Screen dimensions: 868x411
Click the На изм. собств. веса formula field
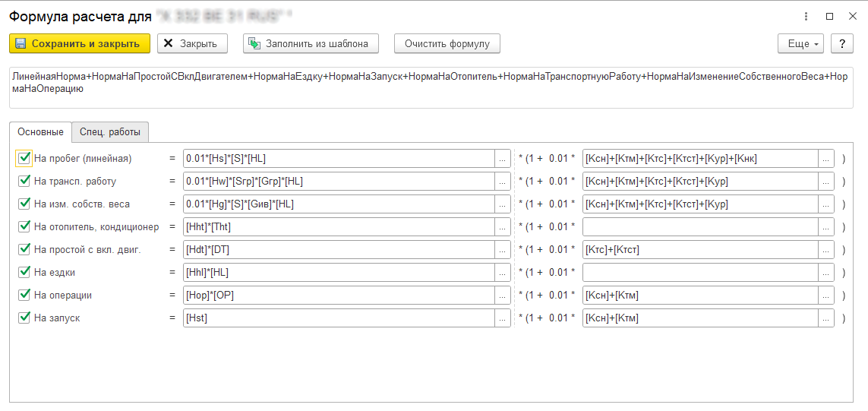click(x=338, y=204)
